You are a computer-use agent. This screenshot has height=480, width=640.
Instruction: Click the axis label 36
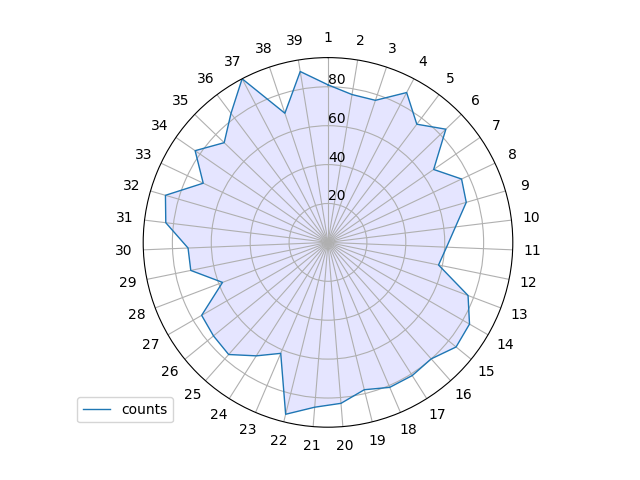(x=205, y=78)
